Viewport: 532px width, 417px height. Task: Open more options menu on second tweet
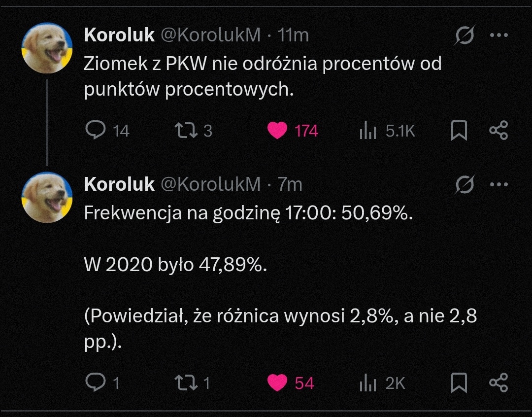(499, 184)
